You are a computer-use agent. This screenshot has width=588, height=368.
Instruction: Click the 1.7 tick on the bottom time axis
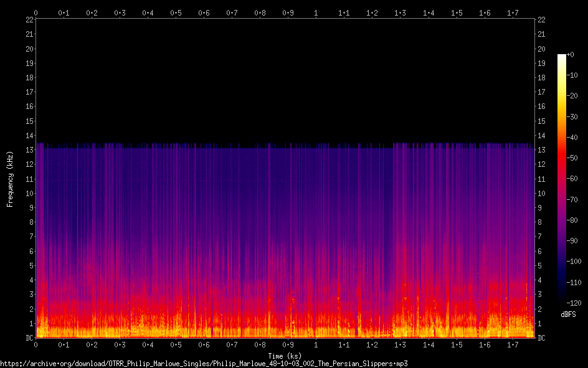(513, 345)
